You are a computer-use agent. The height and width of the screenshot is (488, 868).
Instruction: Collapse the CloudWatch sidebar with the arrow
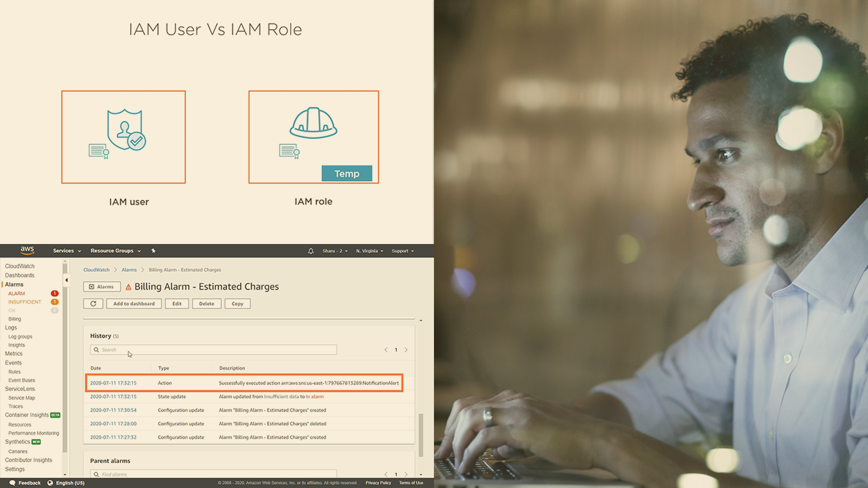(66, 280)
